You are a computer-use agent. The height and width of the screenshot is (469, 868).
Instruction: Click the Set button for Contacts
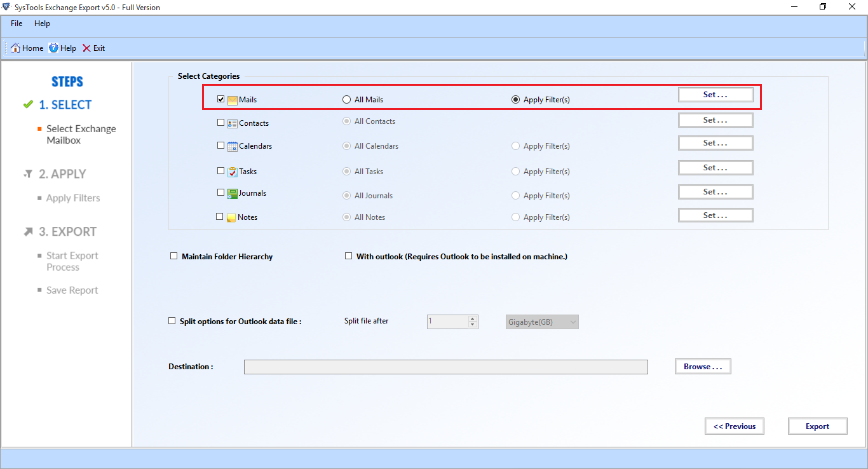[715, 120]
